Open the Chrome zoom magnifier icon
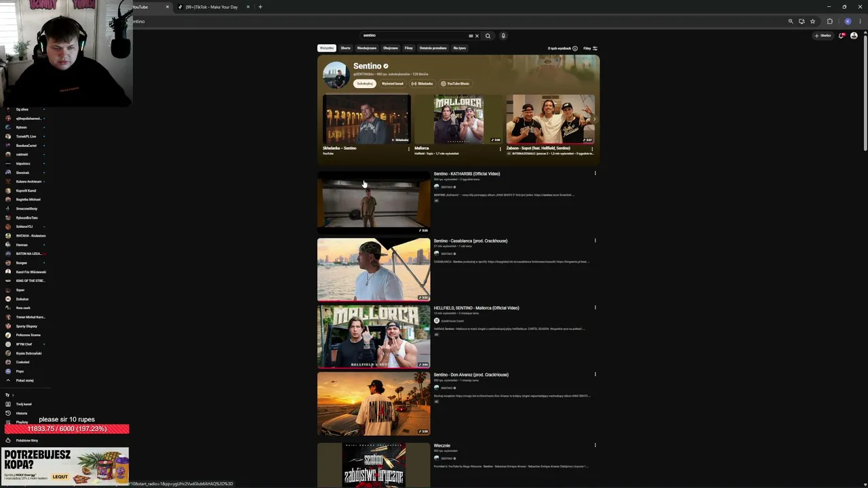Viewport: 868px width, 488px height. coord(791,21)
